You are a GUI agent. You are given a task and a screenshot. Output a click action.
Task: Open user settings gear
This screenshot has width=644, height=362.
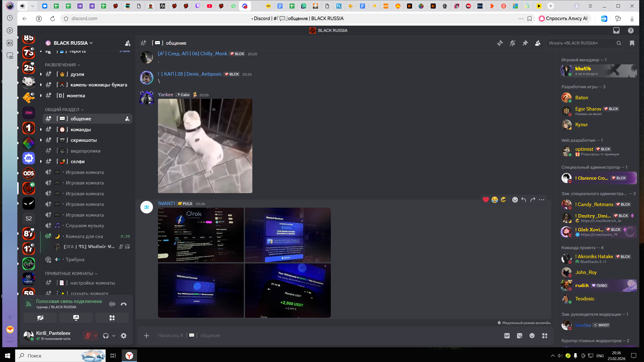(124, 336)
